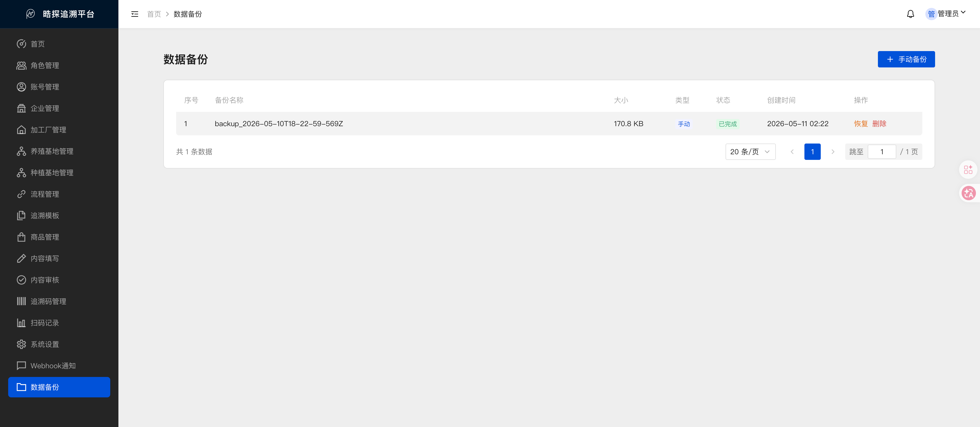The image size is (980, 427).
Task: Open 追溯码管理 barcode icon
Action: (21, 301)
